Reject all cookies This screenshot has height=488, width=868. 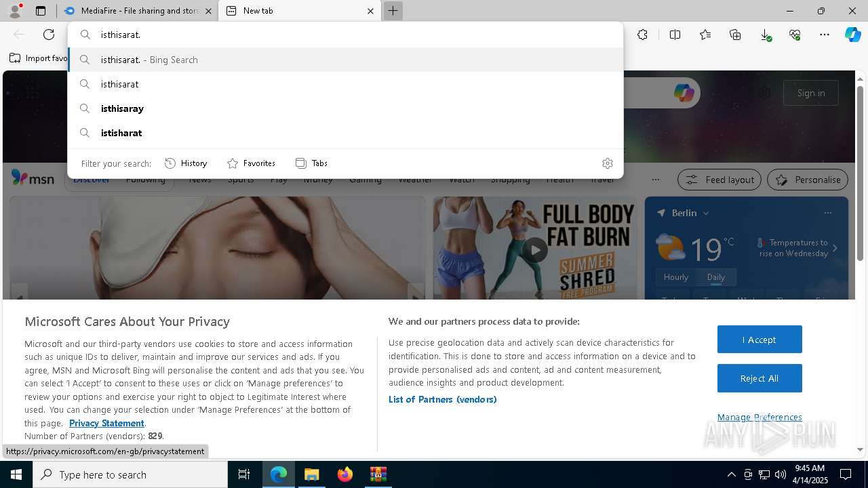[759, 378]
